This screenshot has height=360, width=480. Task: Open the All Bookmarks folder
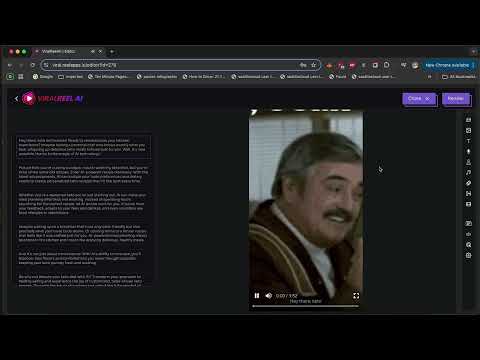click(459, 77)
